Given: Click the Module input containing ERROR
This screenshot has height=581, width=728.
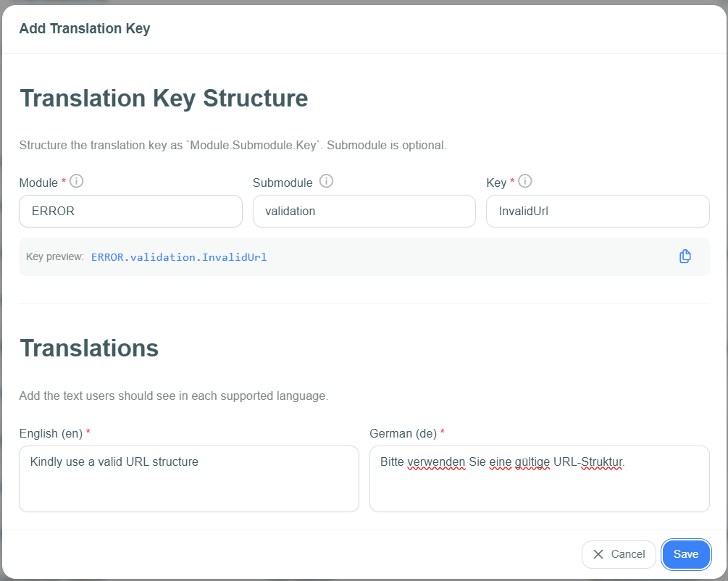Looking at the screenshot, I should (130, 212).
